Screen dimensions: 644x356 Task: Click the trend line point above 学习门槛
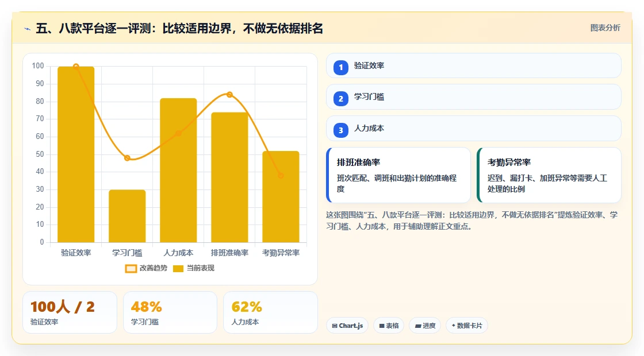pos(127,158)
